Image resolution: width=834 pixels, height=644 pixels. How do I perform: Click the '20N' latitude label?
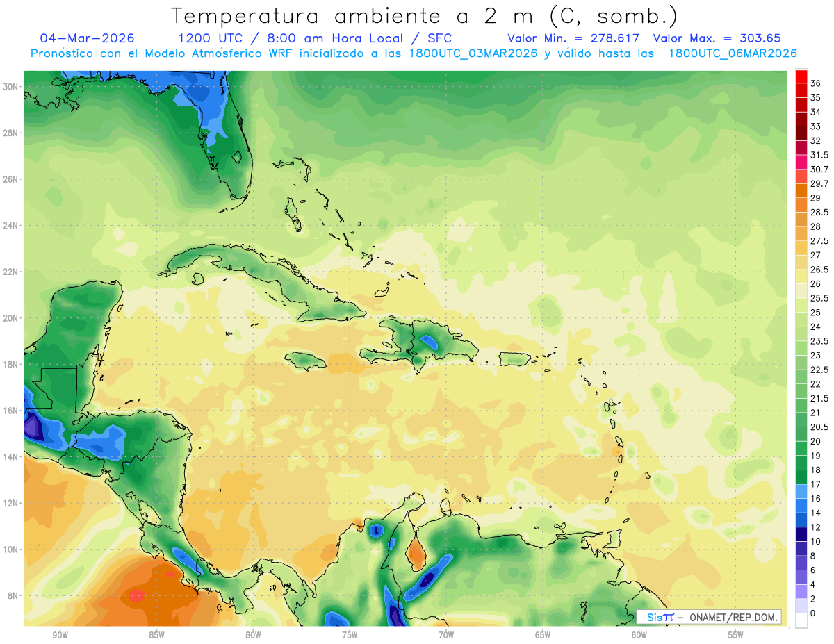(11, 318)
